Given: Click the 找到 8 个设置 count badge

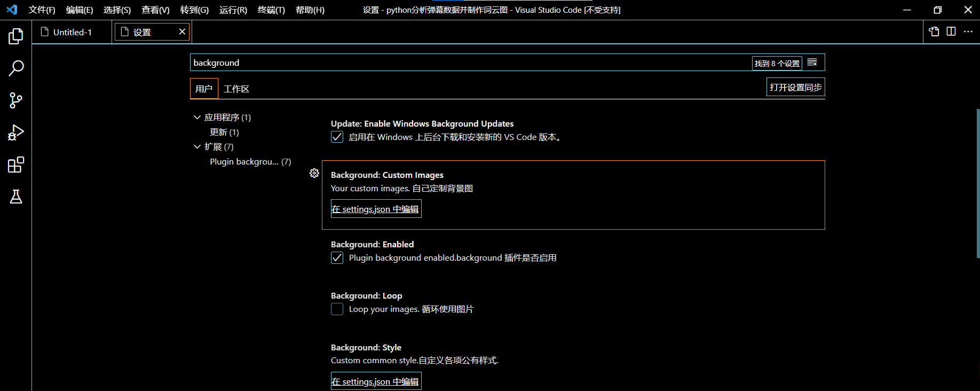Looking at the screenshot, I should pos(777,63).
